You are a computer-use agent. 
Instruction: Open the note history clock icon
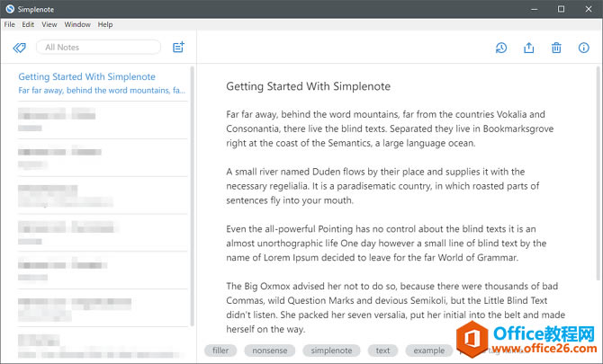[x=501, y=48]
